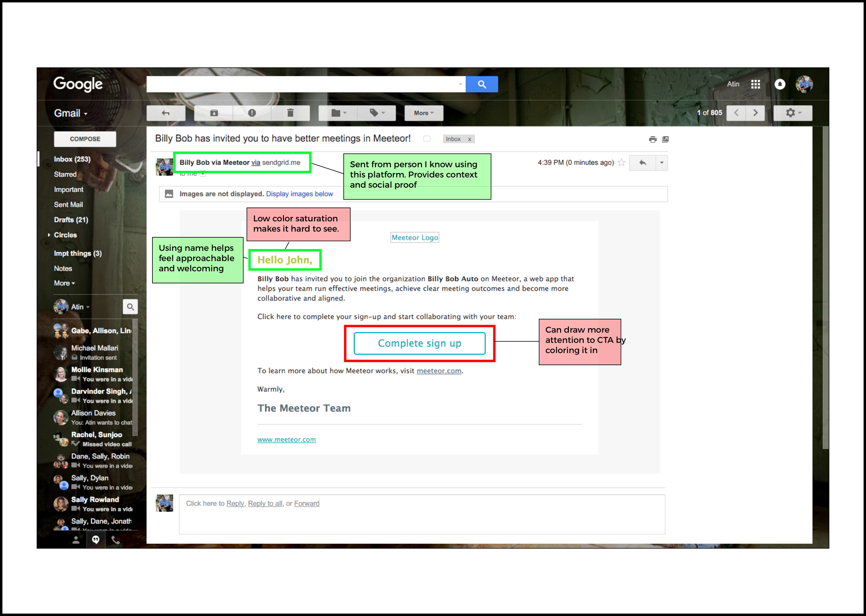Toggle the importance marker beside subject

pos(427,139)
